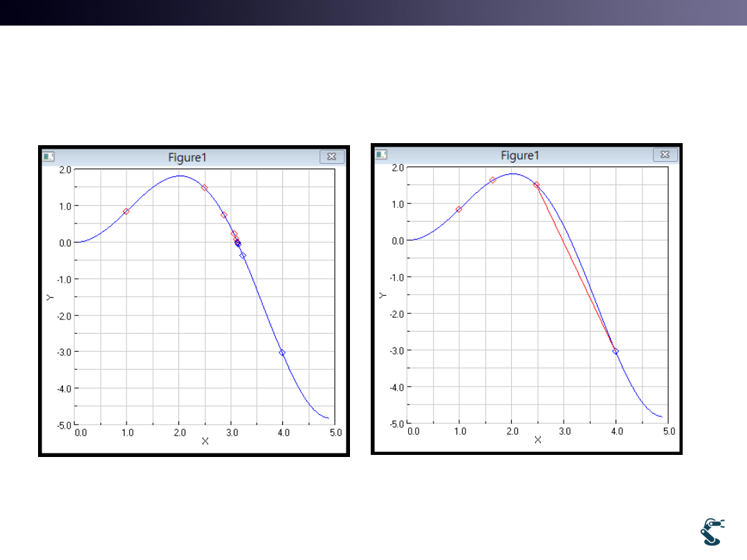
Task: Select red diamond near curve peak in right plot
Action: [x=492, y=180]
